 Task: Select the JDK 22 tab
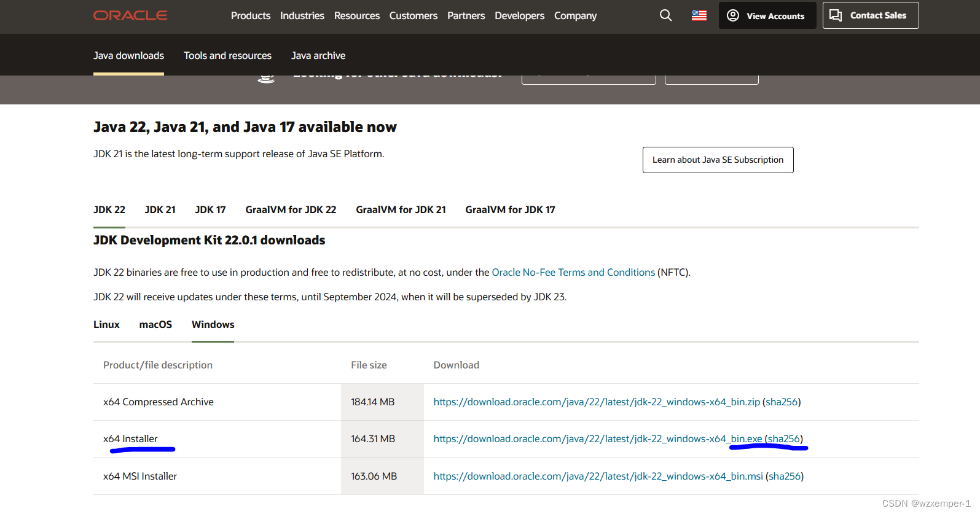tap(109, 209)
